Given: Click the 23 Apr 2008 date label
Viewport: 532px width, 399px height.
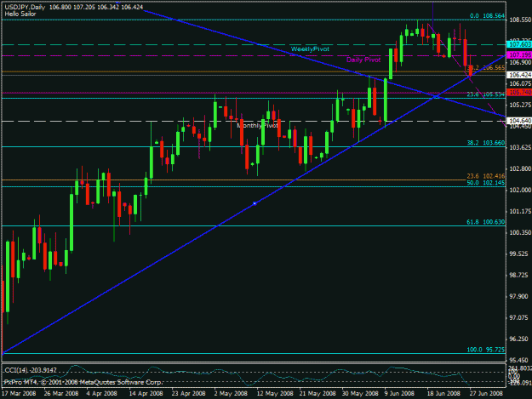Looking at the screenshot, I should click(188, 393).
